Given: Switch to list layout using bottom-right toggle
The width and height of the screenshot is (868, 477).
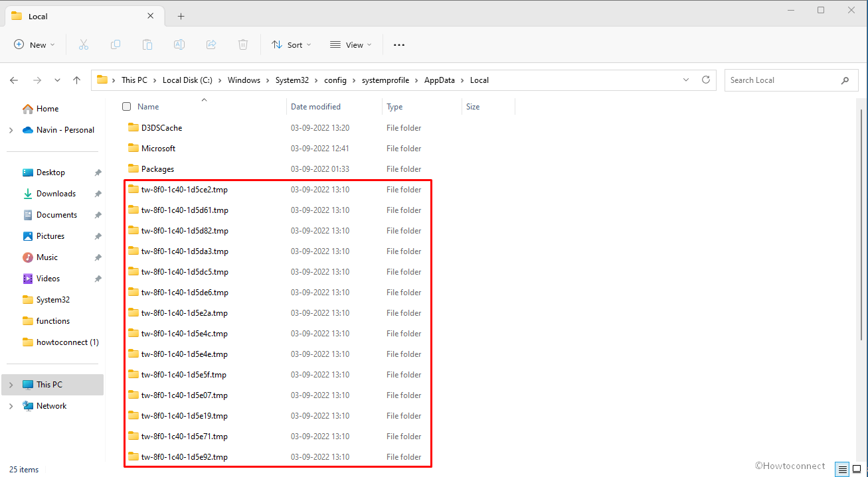Looking at the screenshot, I should click(x=857, y=469).
